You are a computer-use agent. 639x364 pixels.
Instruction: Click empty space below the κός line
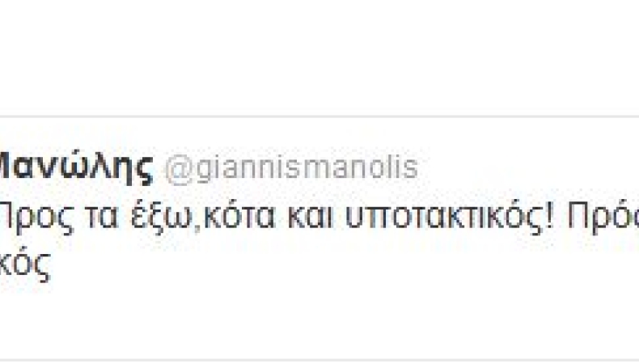click(319, 322)
